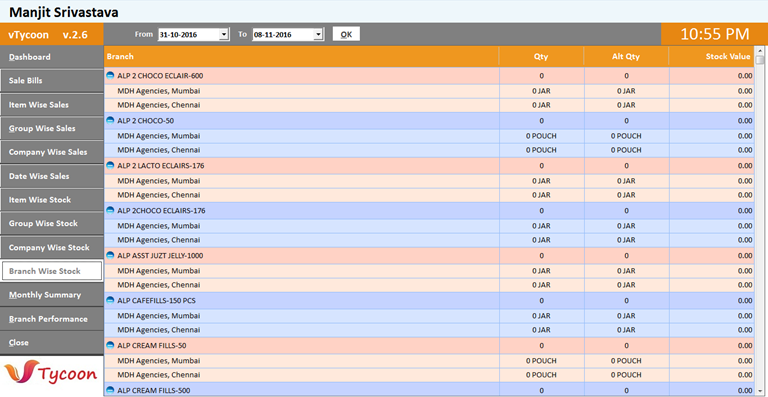Click the Close menu button
This screenshot has width=768, height=397.
pos(51,343)
